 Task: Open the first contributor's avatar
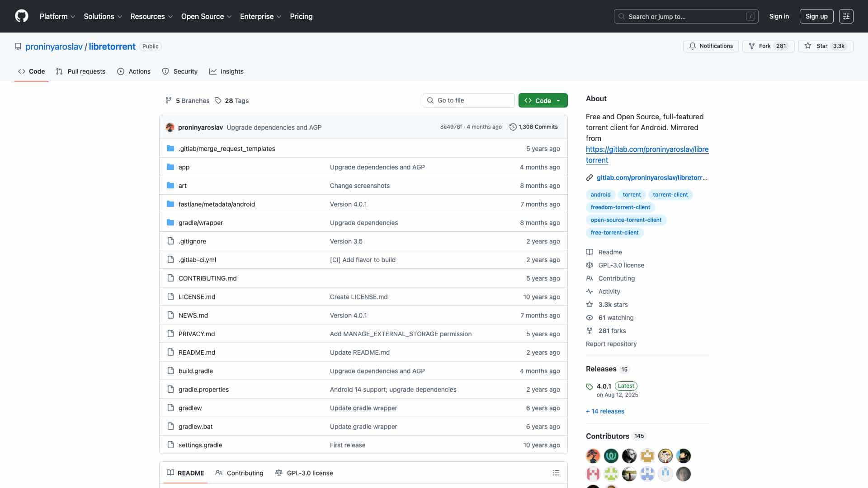pos(593,456)
